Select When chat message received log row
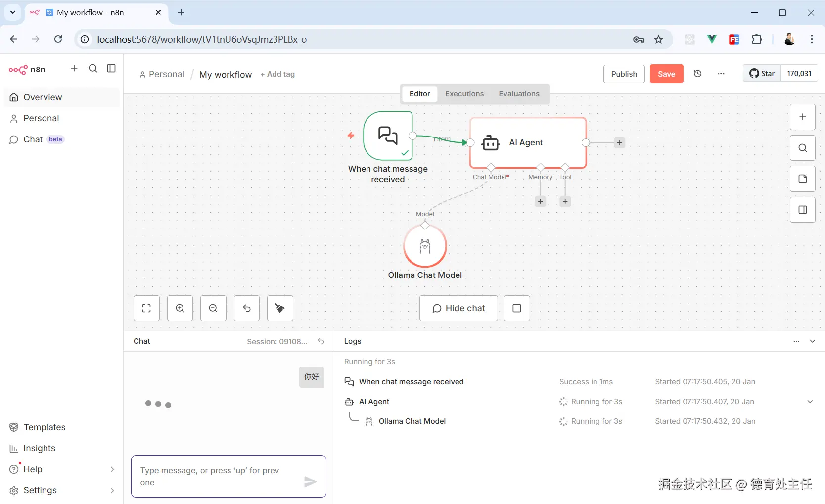825x504 pixels. pyautogui.click(x=579, y=382)
